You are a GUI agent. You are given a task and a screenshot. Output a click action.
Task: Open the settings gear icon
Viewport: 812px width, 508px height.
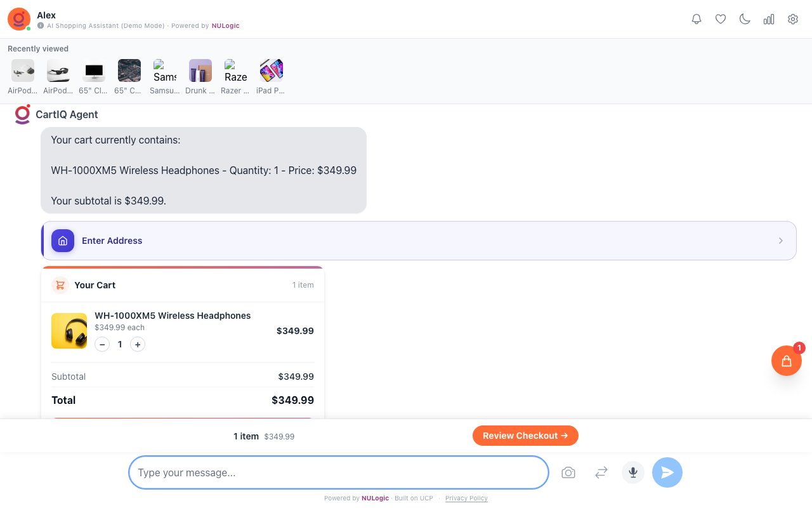click(793, 19)
